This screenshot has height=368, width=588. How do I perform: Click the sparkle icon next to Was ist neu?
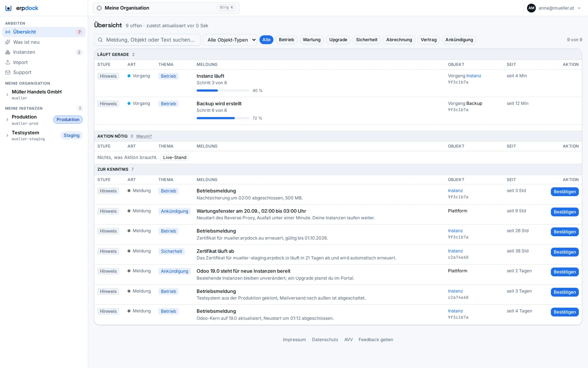(8, 42)
